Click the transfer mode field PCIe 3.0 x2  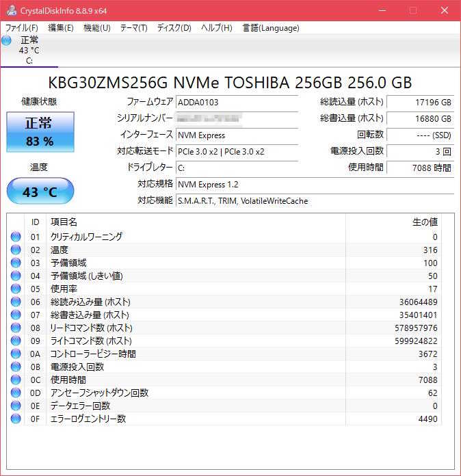[237, 151]
